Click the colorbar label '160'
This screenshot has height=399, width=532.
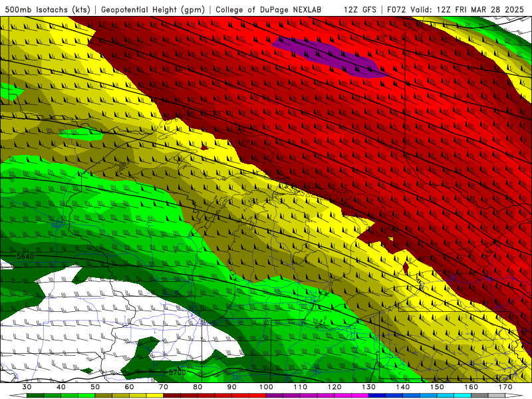[471, 387]
